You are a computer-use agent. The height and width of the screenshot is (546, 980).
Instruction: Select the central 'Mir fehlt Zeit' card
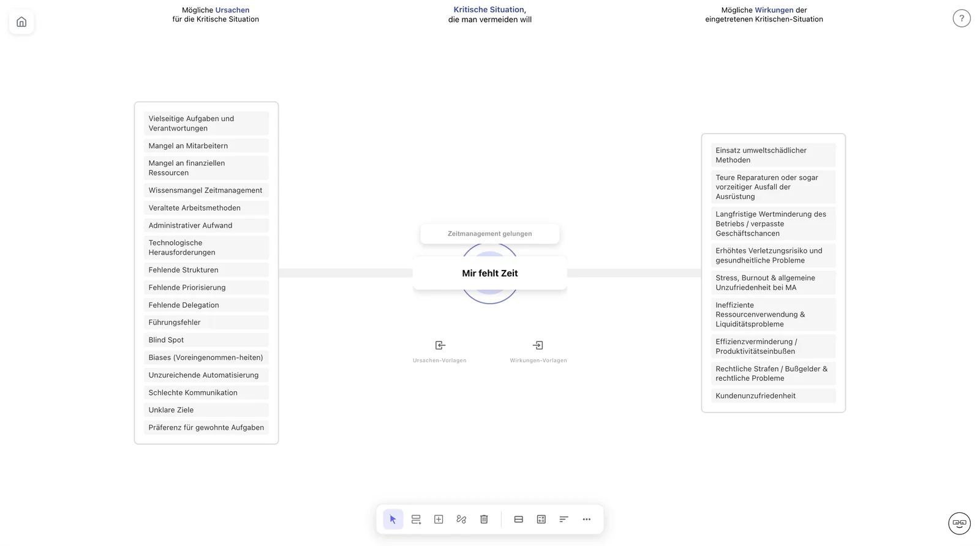point(490,274)
